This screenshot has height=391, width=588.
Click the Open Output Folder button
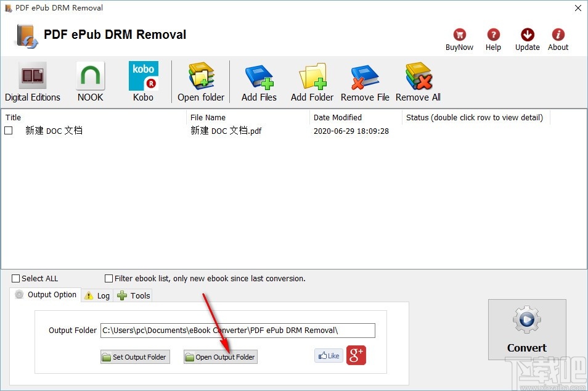tap(221, 357)
